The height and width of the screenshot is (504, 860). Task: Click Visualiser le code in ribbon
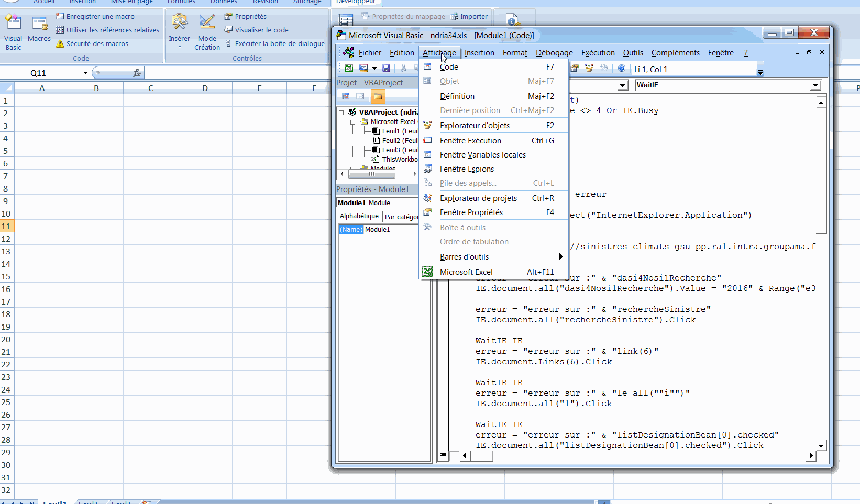coord(256,30)
